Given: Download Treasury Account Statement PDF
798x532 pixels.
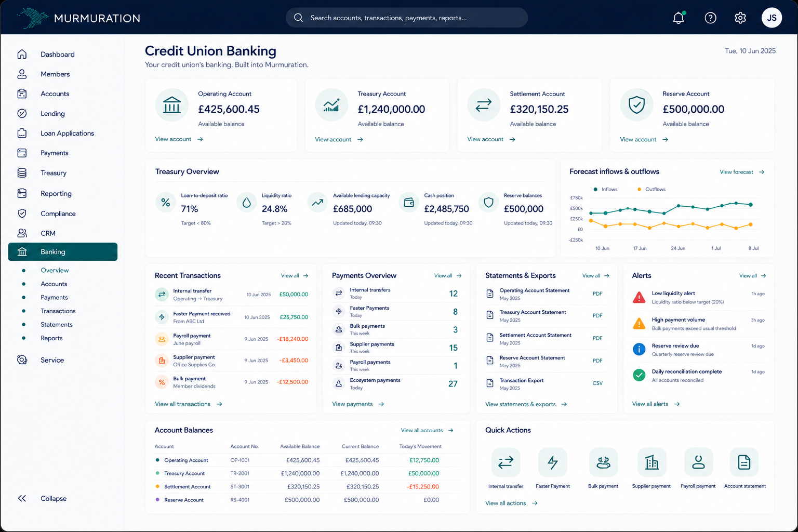Looking at the screenshot, I should [597, 316].
